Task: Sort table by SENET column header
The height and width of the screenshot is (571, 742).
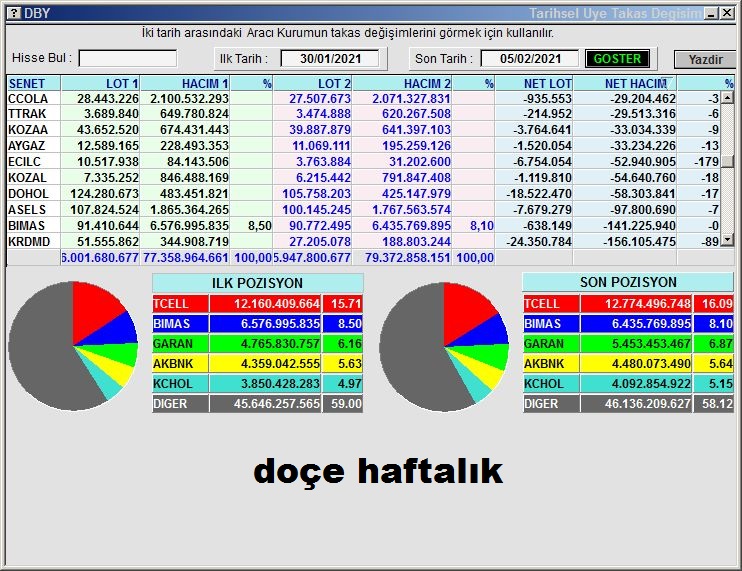Action: click(x=34, y=83)
